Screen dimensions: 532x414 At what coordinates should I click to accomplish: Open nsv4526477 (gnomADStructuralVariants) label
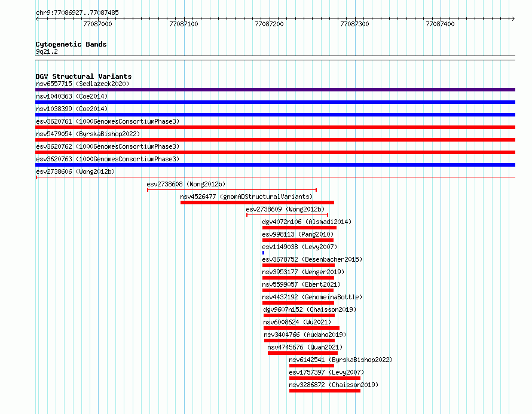[246, 197]
